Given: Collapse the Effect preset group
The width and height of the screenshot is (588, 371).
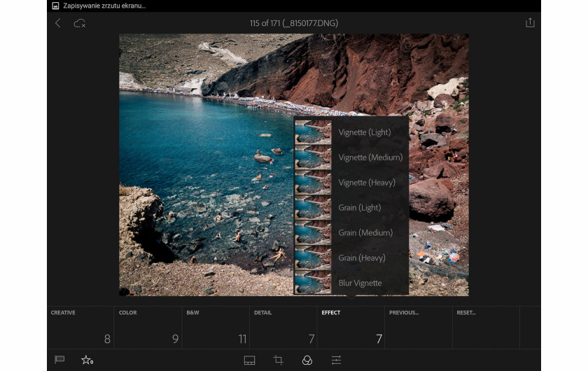Looking at the screenshot, I should point(351,328).
